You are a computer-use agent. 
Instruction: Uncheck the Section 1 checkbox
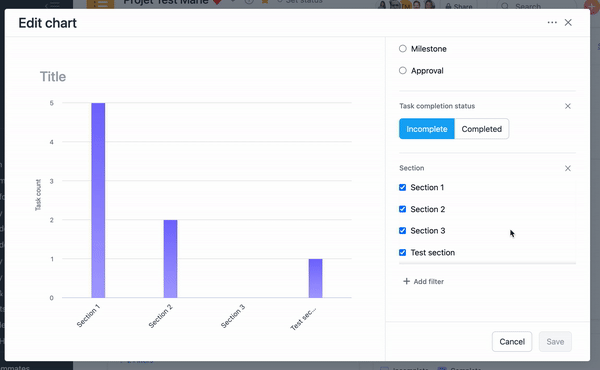click(403, 187)
